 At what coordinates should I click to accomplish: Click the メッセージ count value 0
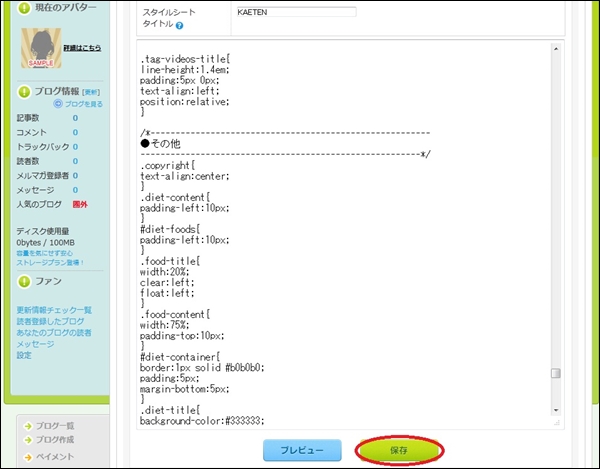pos(75,190)
